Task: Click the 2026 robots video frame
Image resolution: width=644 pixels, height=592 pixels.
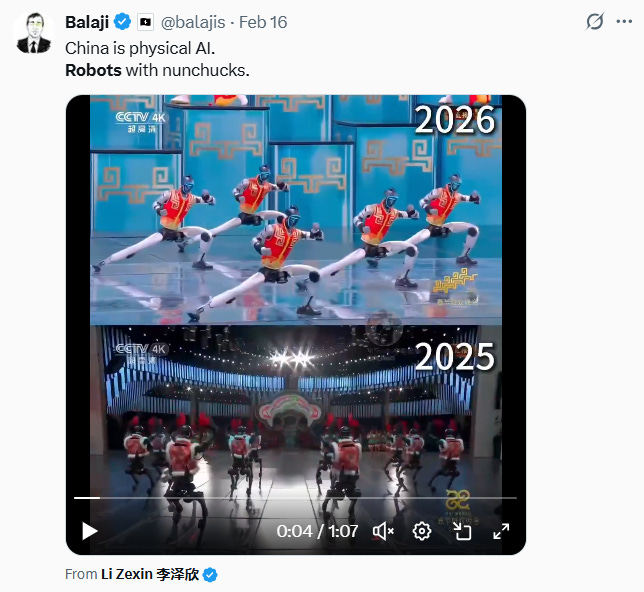Action: click(x=296, y=210)
